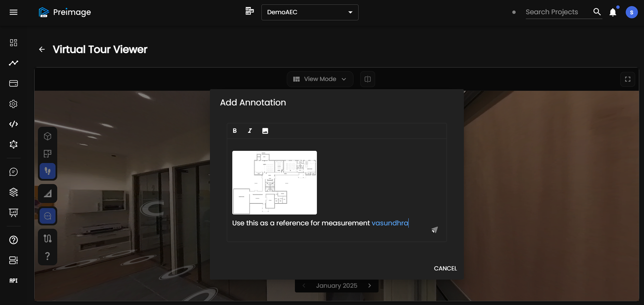Select the 3D cube view tool
This screenshot has width=644, height=305.
(48, 136)
